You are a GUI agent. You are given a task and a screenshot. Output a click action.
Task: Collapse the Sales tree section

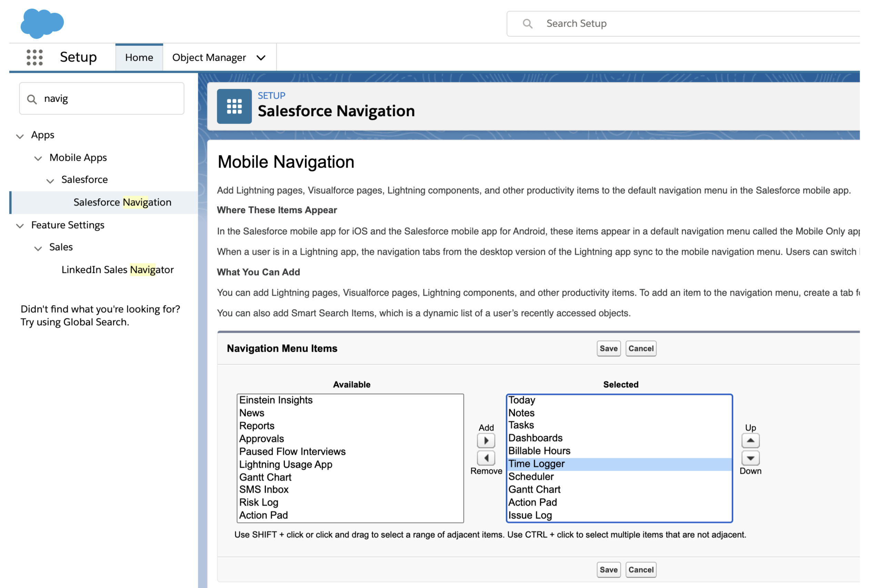tap(38, 248)
